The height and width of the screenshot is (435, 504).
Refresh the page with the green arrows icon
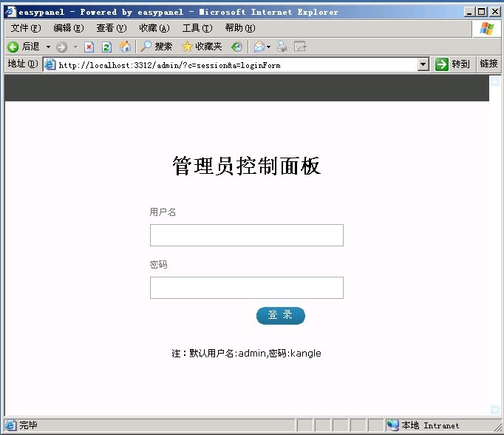tap(106, 47)
